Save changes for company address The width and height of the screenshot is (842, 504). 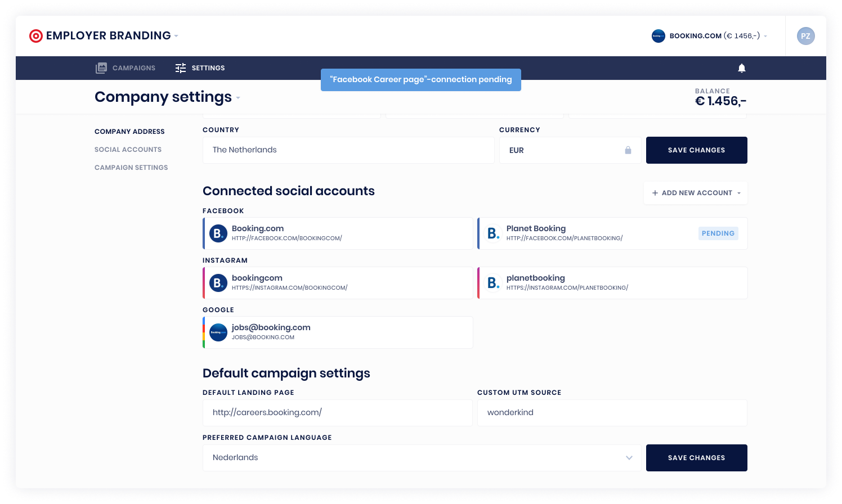tap(697, 150)
